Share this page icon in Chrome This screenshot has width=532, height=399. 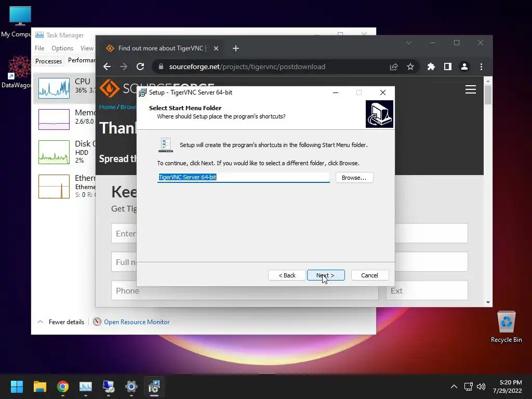click(x=394, y=66)
